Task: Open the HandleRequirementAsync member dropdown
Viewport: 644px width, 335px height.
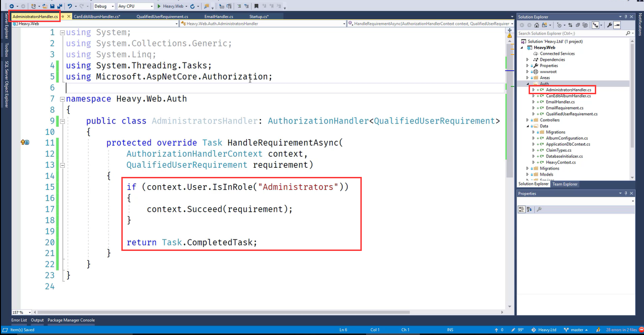Action: click(431, 23)
